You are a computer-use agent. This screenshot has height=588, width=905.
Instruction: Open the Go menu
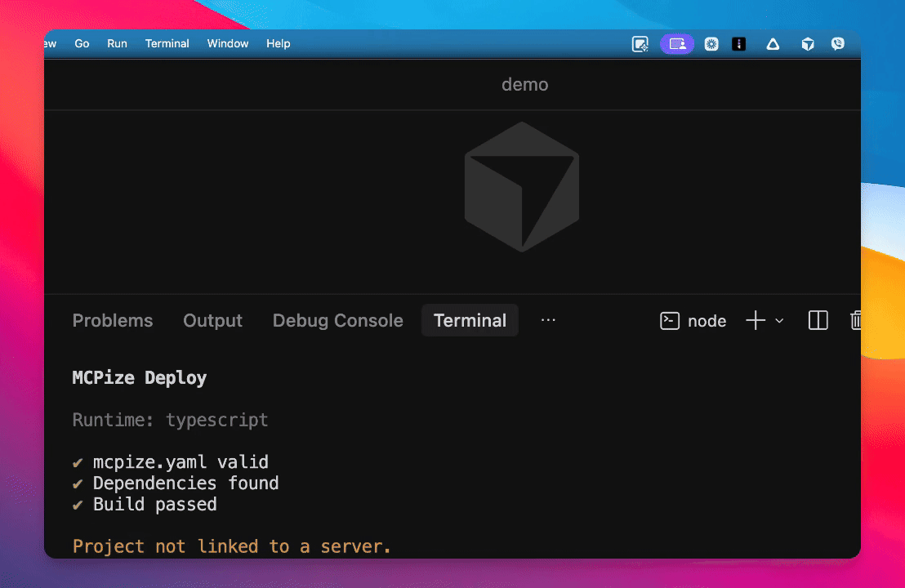[82, 44]
